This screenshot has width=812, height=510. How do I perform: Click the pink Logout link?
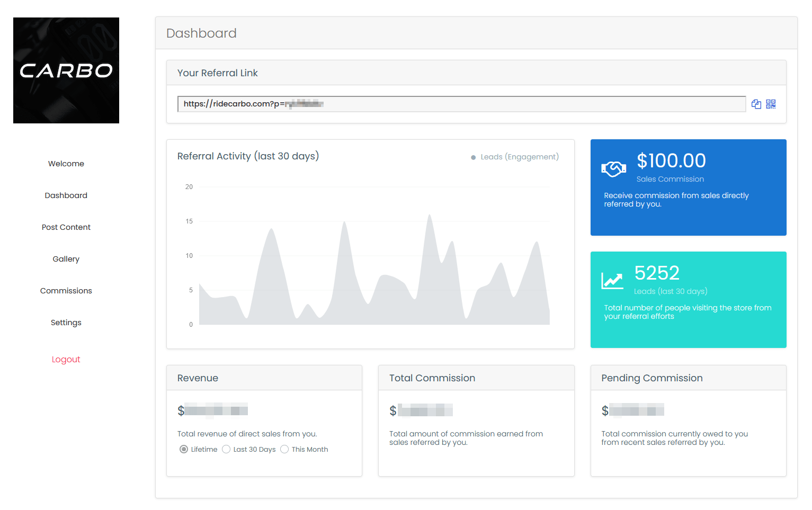tap(66, 359)
